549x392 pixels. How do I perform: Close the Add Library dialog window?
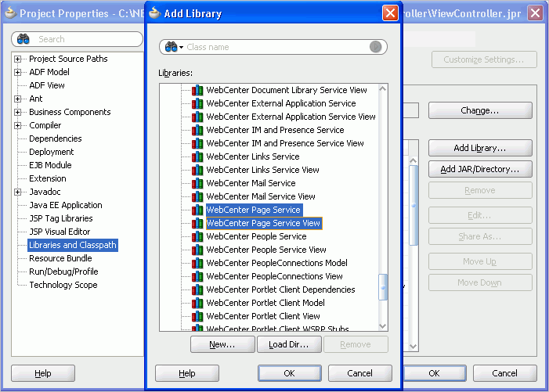coord(390,13)
